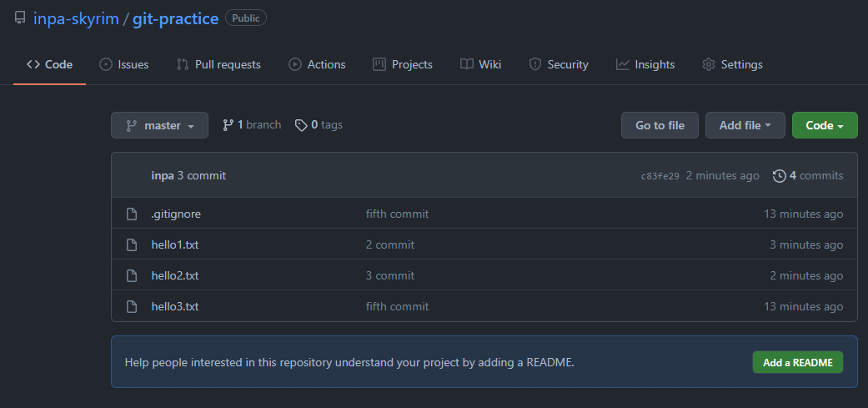Click the README help message text
This screenshot has height=408, width=868.
pos(349,363)
